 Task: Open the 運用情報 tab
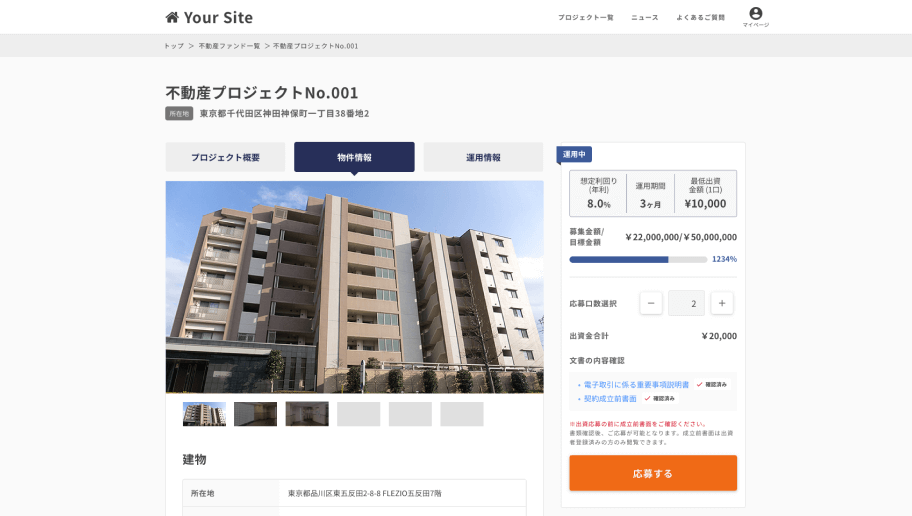(483, 157)
